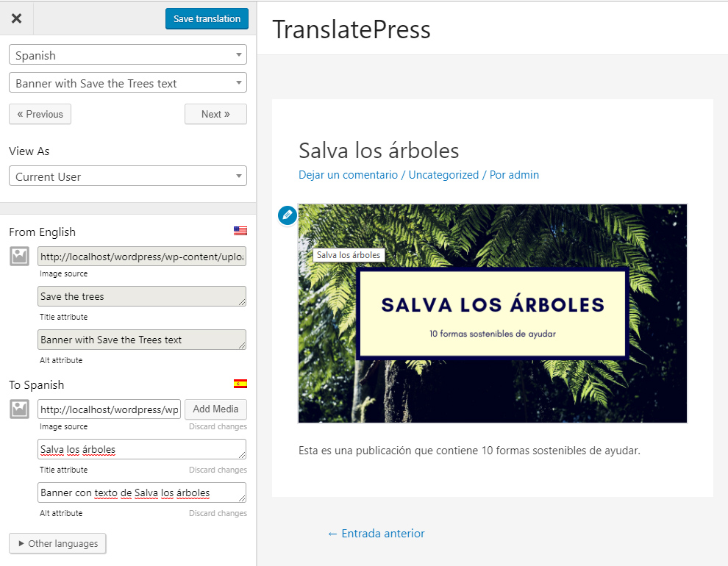728x566 pixels.
Task: Click the blue pencil edit icon on banner
Action: point(288,215)
